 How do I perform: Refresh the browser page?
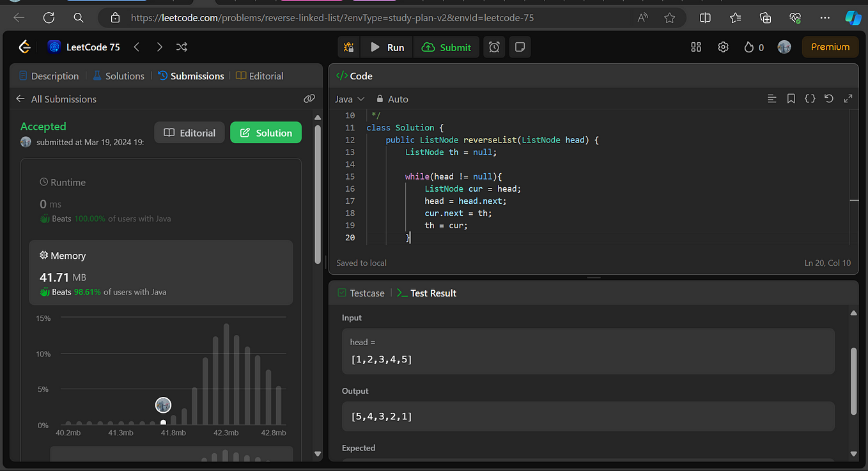click(49, 18)
